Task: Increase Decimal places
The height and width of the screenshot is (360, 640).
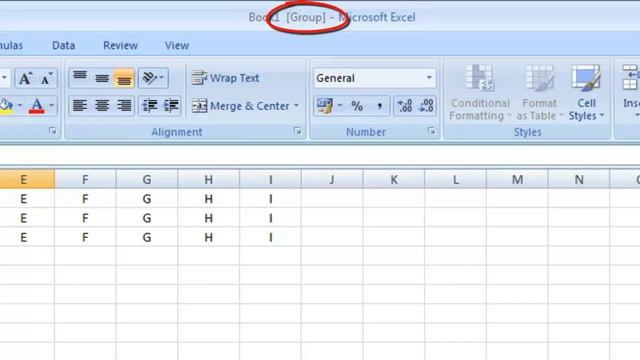Action: coord(405,106)
